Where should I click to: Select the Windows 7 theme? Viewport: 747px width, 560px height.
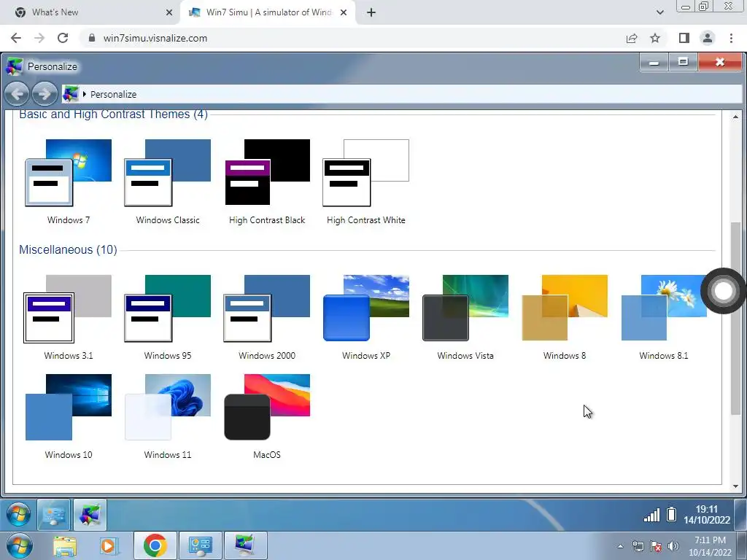[x=69, y=182]
